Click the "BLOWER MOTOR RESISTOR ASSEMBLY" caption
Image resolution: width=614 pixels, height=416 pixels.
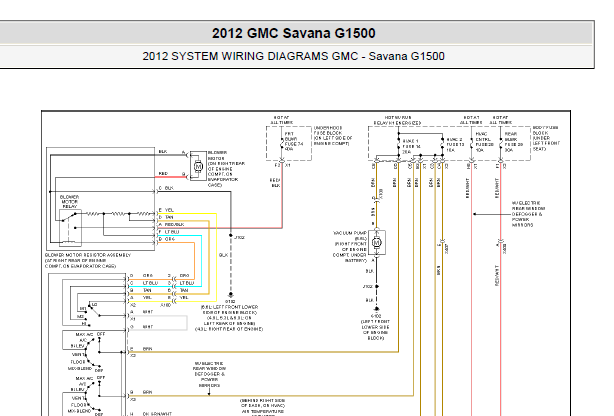88,255
